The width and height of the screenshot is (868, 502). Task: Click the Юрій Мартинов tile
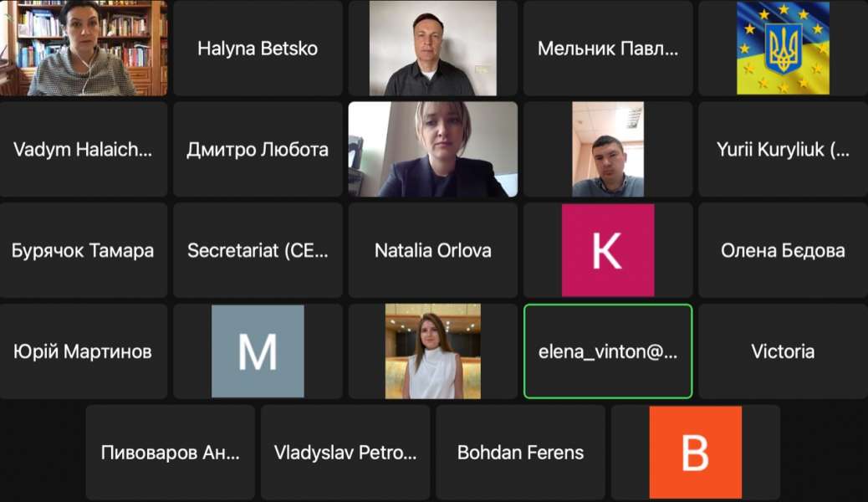[x=83, y=351]
